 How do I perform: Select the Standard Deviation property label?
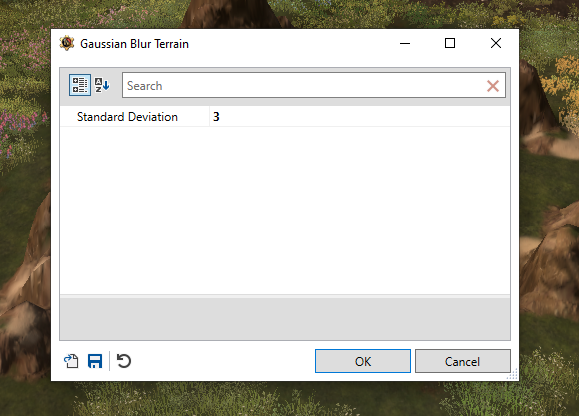click(x=127, y=117)
